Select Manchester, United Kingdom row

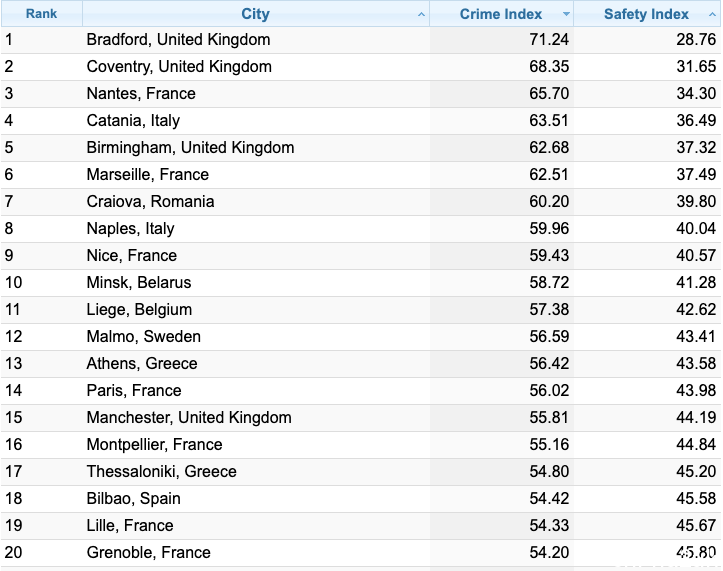361,418
